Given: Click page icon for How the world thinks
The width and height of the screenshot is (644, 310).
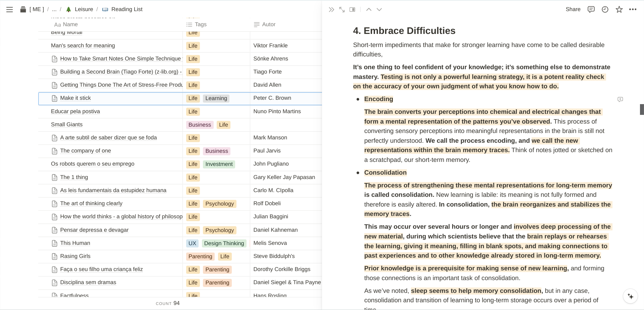Looking at the screenshot, I should [54, 217].
